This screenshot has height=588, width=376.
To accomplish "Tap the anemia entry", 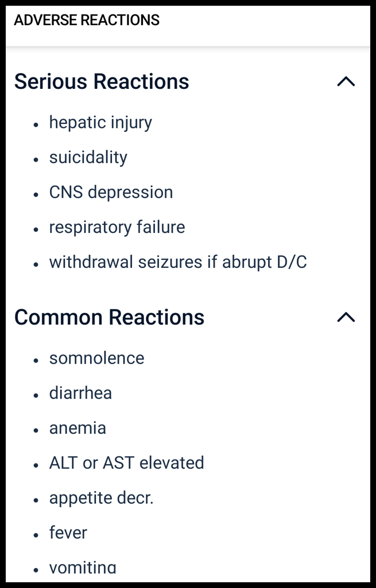I will (77, 428).
